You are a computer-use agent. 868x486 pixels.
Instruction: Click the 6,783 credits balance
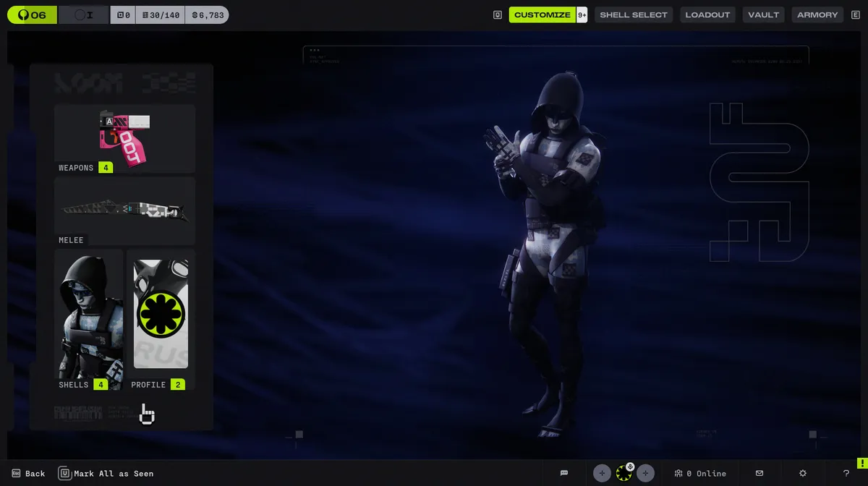[x=207, y=14]
